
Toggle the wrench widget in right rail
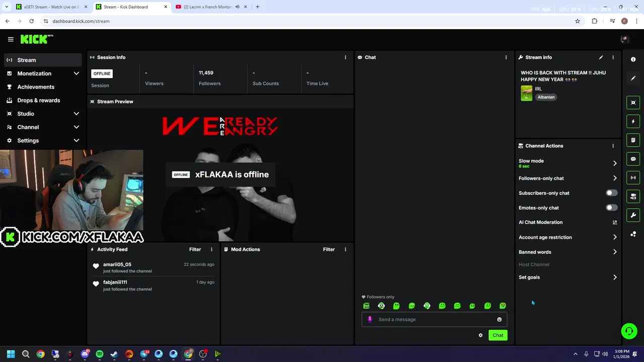point(633,215)
